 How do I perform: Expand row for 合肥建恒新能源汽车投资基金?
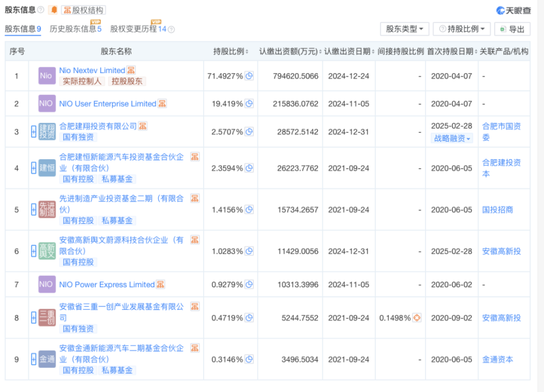[33, 168]
